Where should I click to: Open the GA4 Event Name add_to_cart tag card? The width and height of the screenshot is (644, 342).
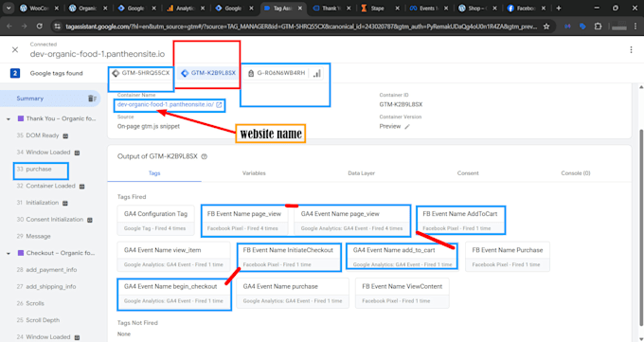402,257
